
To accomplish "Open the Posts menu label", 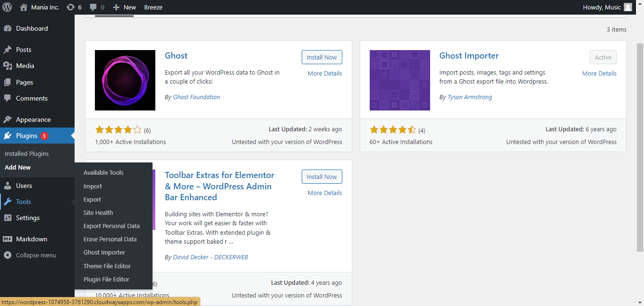I will point(24,50).
